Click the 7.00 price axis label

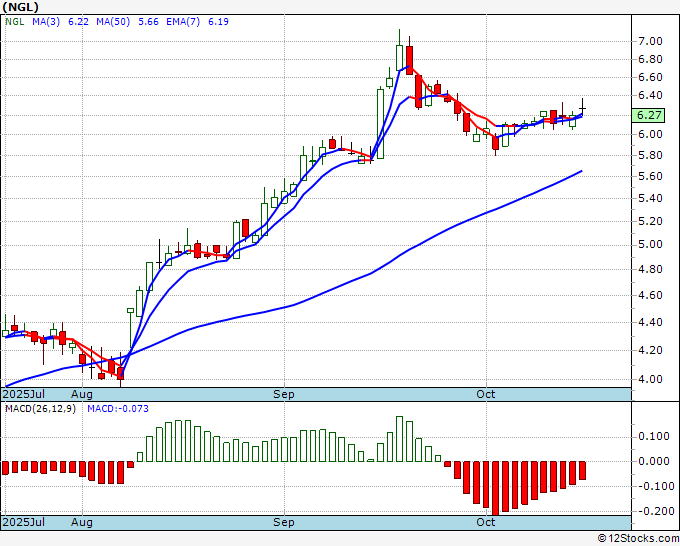click(650, 42)
